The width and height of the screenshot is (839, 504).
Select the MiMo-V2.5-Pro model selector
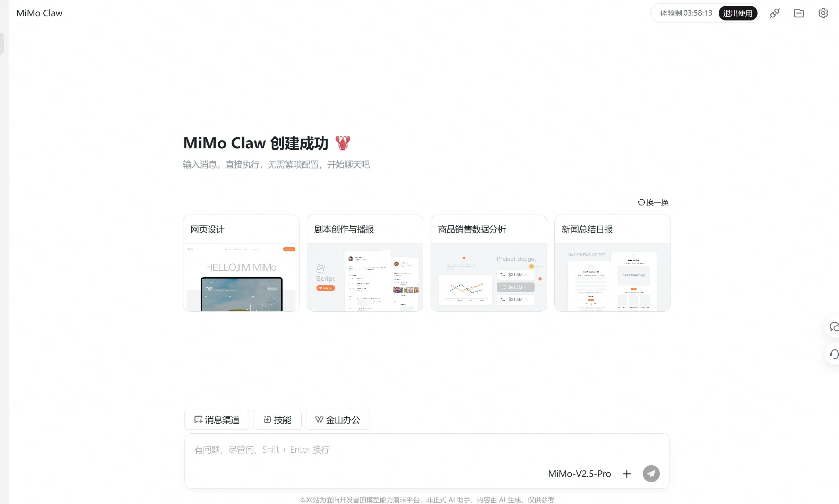tap(579, 473)
